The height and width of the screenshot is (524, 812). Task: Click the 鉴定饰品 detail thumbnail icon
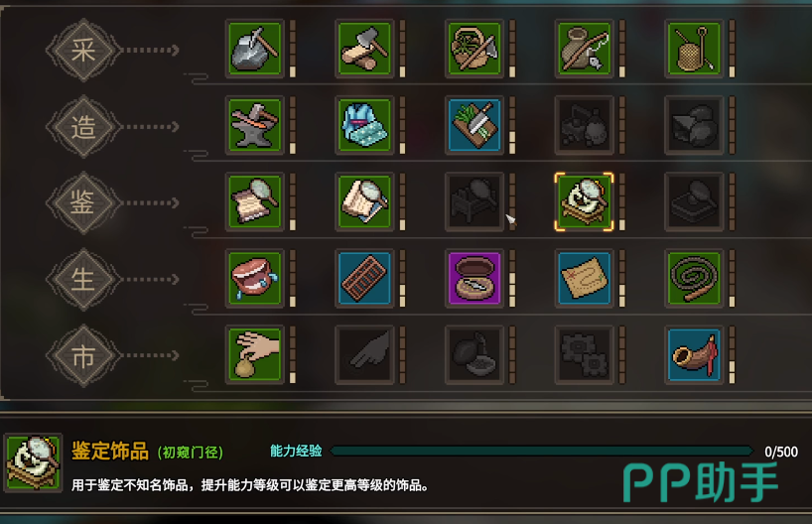tap(33, 462)
